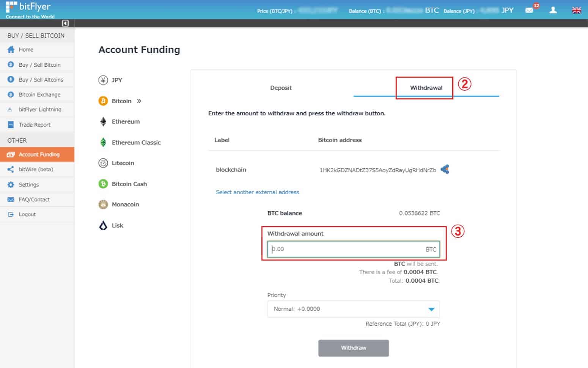The height and width of the screenshot is (368, 588).
Task: Click the Settings gear icon
Action: click(x=11, y=185)
